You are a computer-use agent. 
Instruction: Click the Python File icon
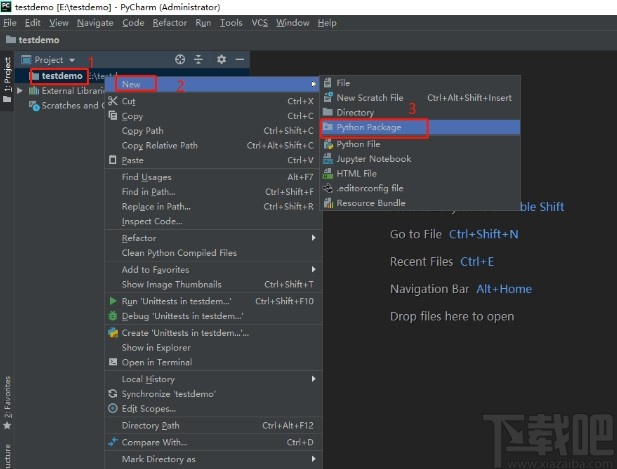[x=328, y=144]
